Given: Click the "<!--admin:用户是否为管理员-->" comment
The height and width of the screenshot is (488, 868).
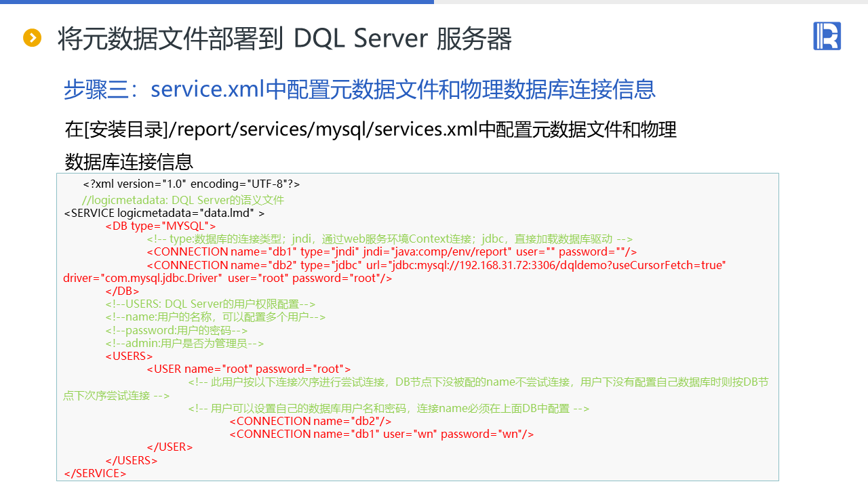Looking at the screenshot, I should coord(184,343).
